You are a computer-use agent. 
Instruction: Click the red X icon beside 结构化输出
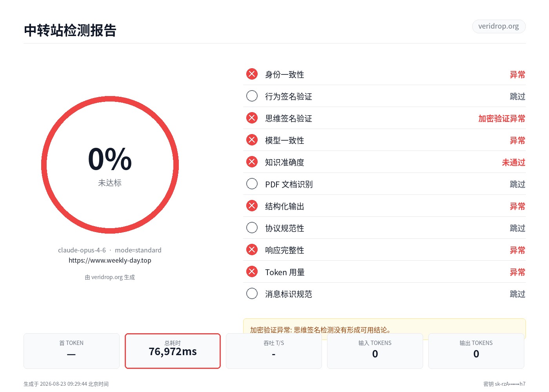pyautogui.click(x=252, y=206)
